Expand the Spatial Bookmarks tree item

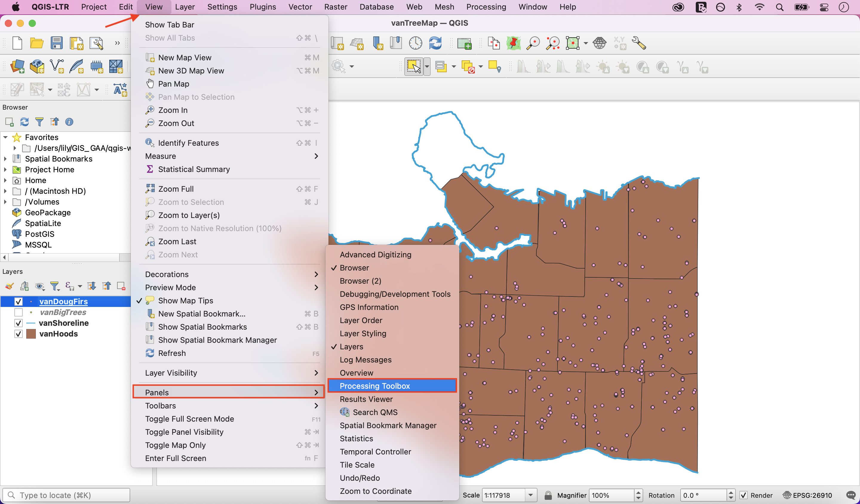(x=5, y=159)
